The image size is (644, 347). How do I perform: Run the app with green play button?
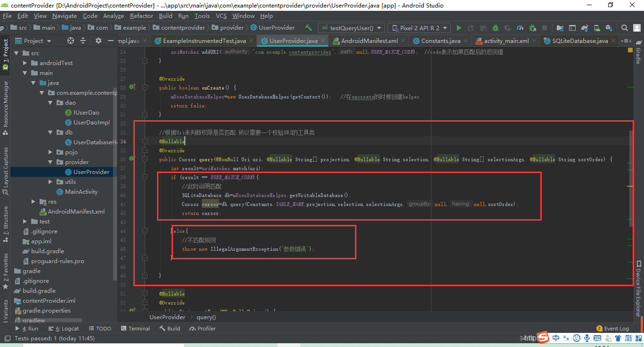[459, 28]
